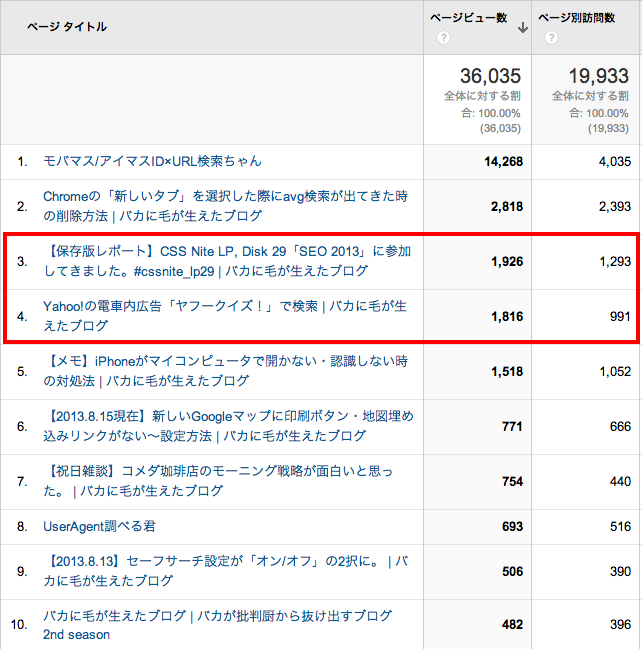642x649 pixels.
Task: Click the help icon under ページビュー数
Action: pos(443,38)
